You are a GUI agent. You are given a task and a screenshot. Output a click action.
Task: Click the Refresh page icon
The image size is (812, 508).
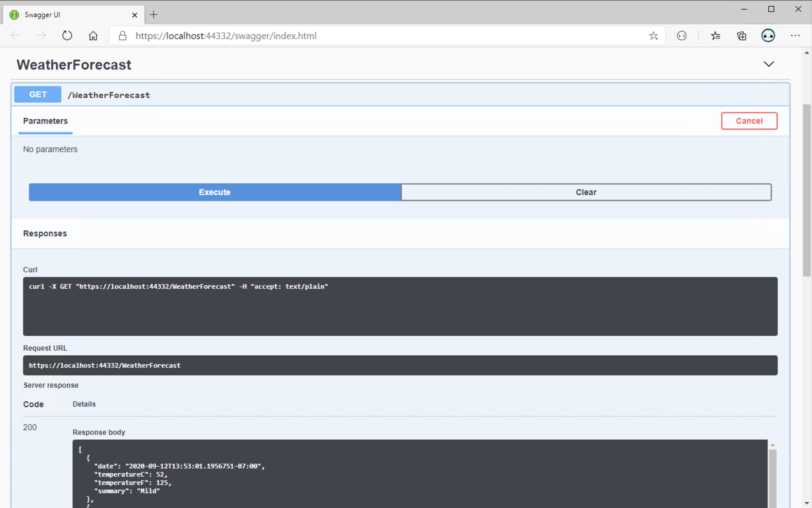(x=67, y=35)
